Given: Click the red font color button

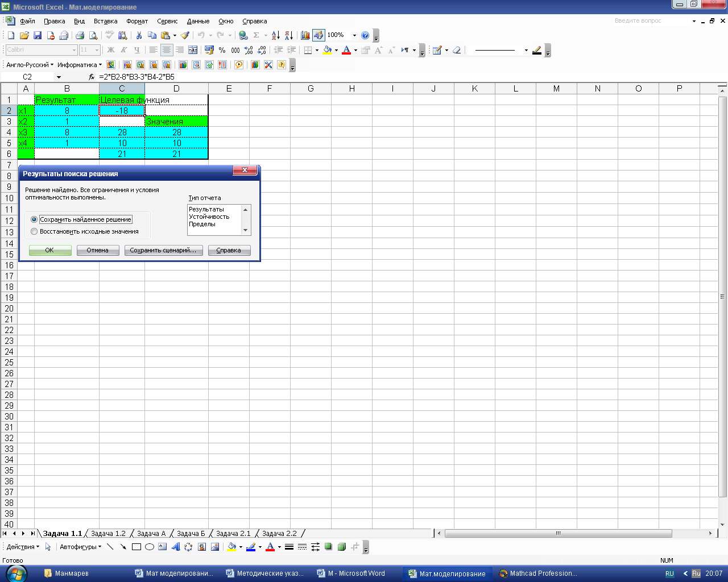Looking at the screenshot, I should [x=346, y=50].
